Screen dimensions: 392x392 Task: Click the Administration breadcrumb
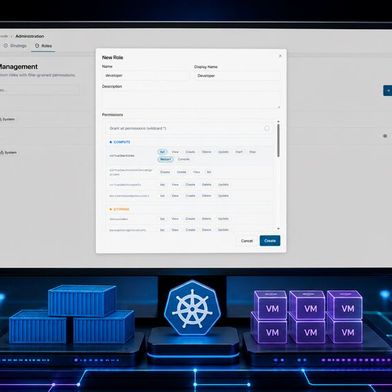pyautogui.click(x=30, y=36)
